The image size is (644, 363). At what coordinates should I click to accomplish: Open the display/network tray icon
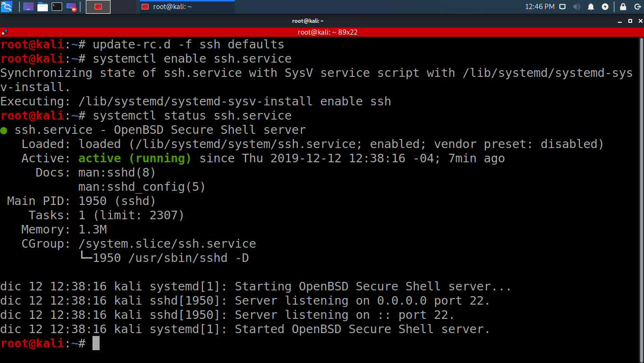click(x=562, y=7)
